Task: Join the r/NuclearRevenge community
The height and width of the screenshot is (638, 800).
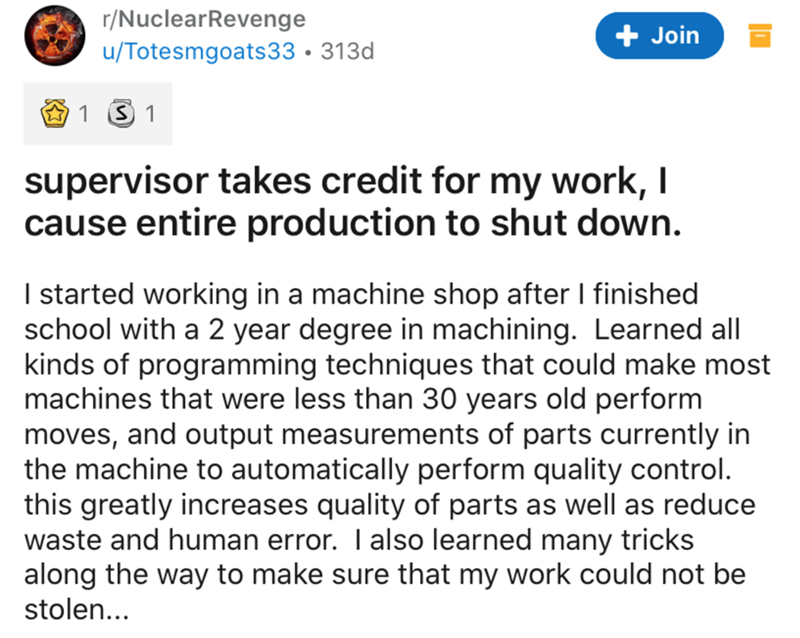Action: tap(658, 36)
